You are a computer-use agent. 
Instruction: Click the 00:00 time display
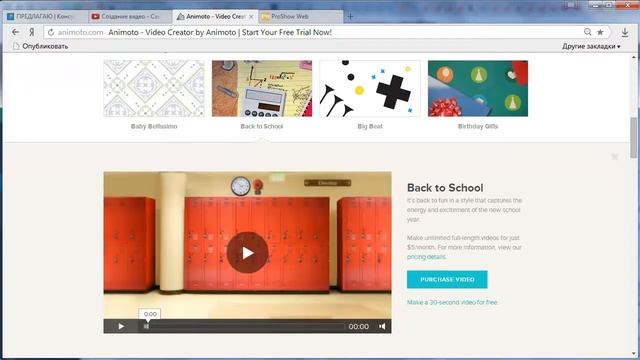(358, 327)
